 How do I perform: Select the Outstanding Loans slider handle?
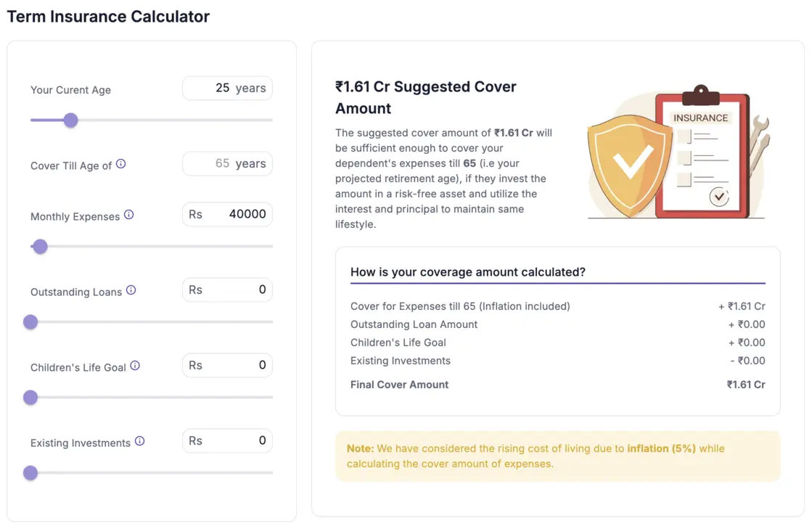click(30, 322)
